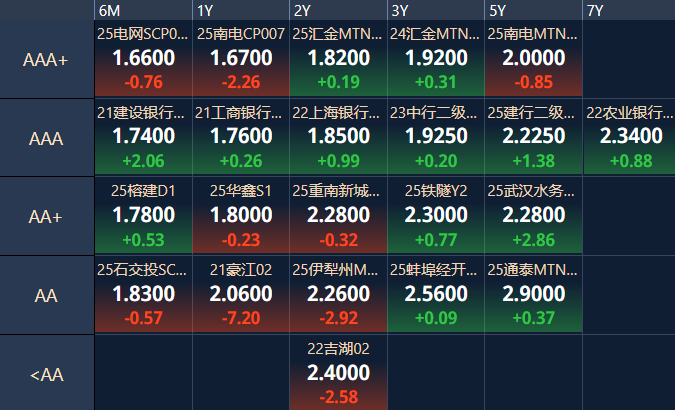The width and height of the screenshot is (675, 410).
Task: Select the 22农业银行 cell at 2.3400
Action: click(x=629, y=137)
